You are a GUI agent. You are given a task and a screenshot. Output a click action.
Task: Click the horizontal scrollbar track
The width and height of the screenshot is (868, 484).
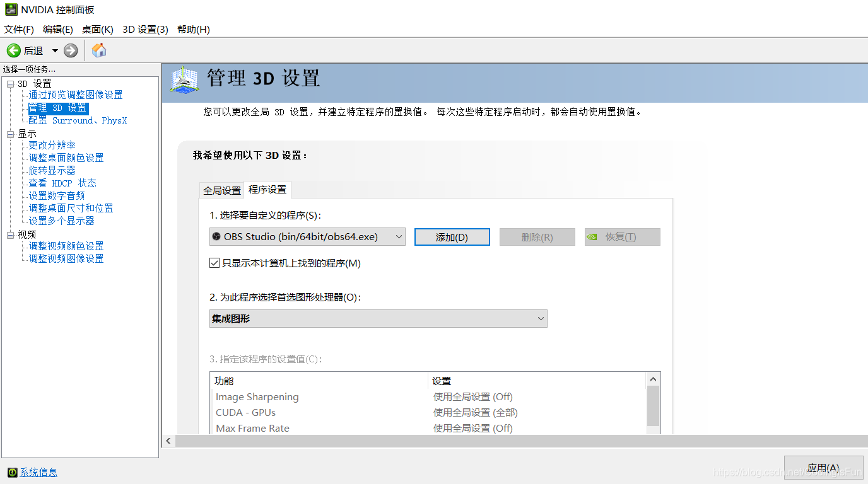(x=521, y=441)
